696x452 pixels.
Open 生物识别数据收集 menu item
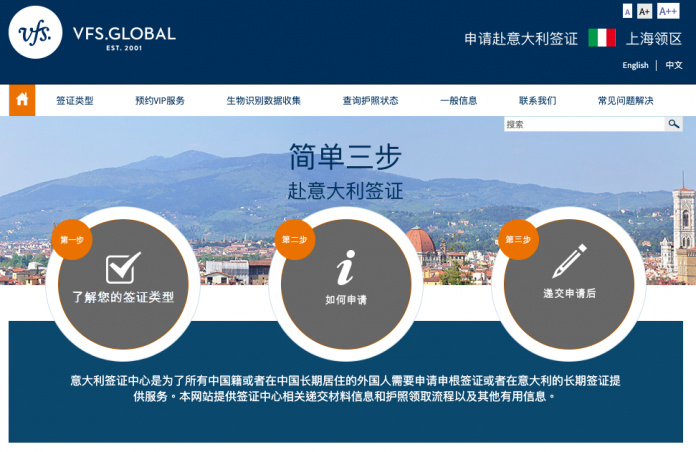tap(263, 101)
